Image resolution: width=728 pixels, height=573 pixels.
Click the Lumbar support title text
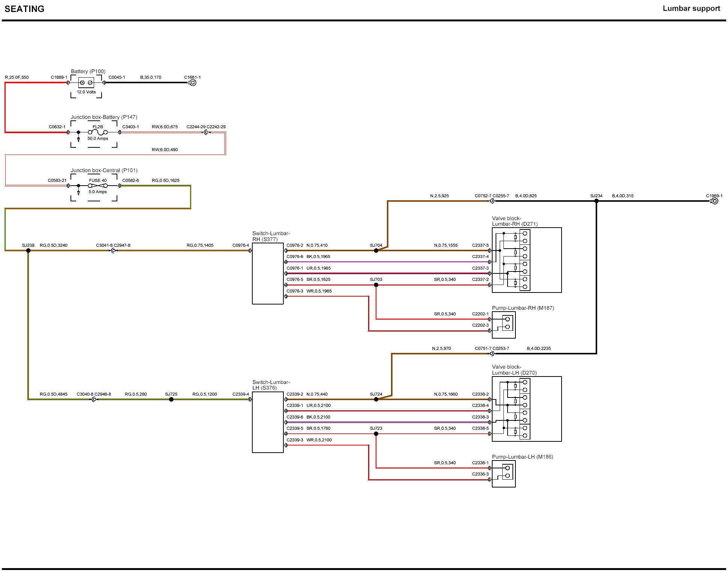tap(691, 9)
